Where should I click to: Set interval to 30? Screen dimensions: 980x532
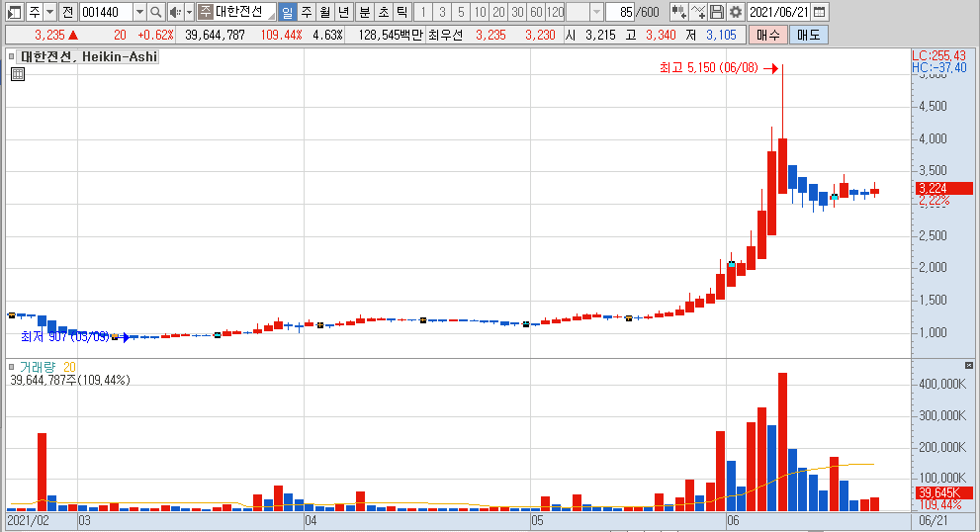pos(517,11)
